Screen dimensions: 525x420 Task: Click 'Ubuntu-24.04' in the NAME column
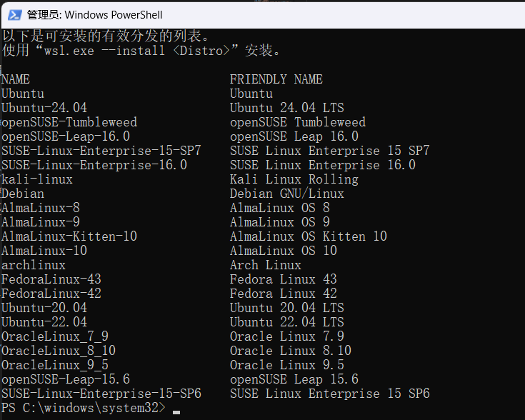pyautogui.click(x=44, y=108)
